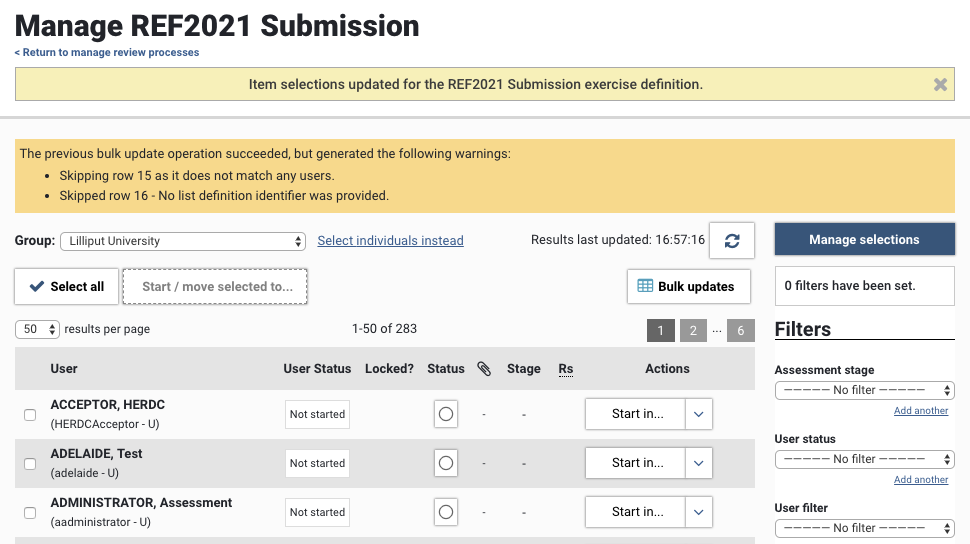Click status circle for ACCEPTOR, HERDC
Screen dimensions: 970x544
446,414
